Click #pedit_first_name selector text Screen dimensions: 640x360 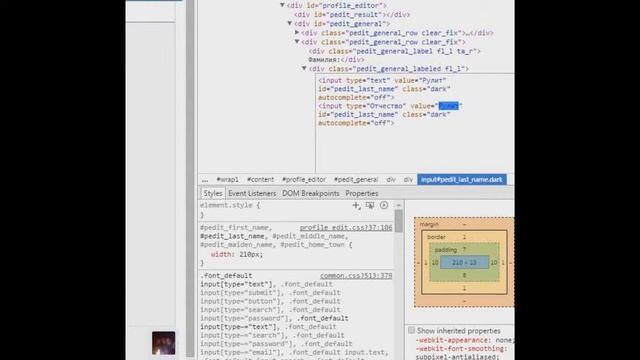(x=234, y=228)
